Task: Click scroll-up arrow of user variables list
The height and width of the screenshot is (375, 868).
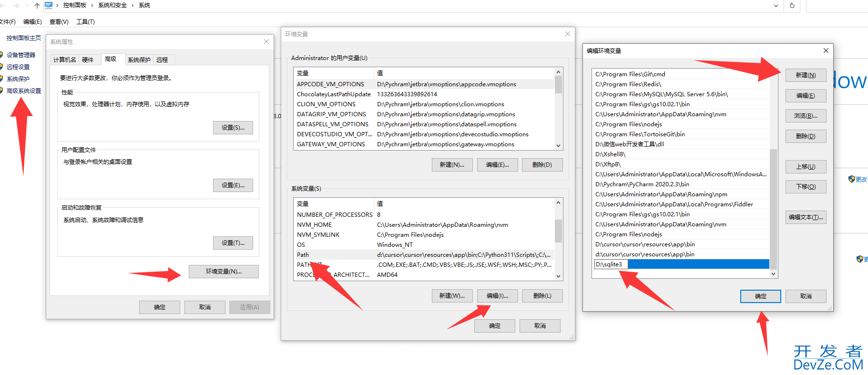Action: click(x=559, y=72)
